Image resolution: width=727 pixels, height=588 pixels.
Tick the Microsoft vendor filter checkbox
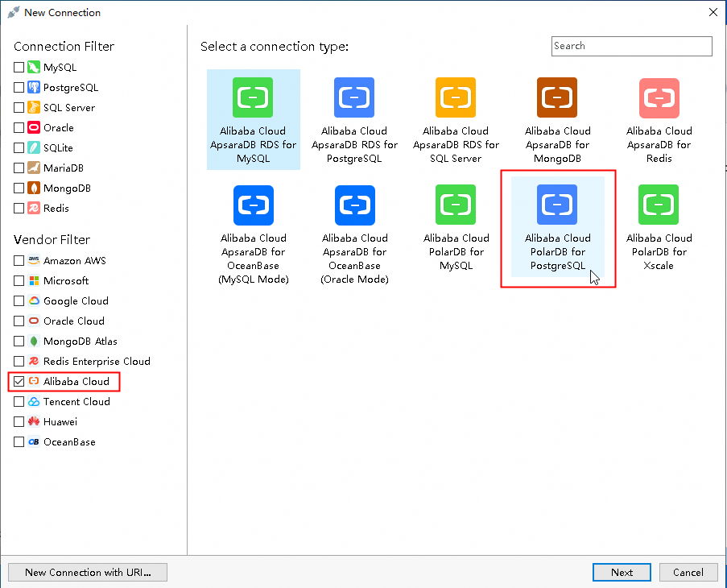pos(19,280)
